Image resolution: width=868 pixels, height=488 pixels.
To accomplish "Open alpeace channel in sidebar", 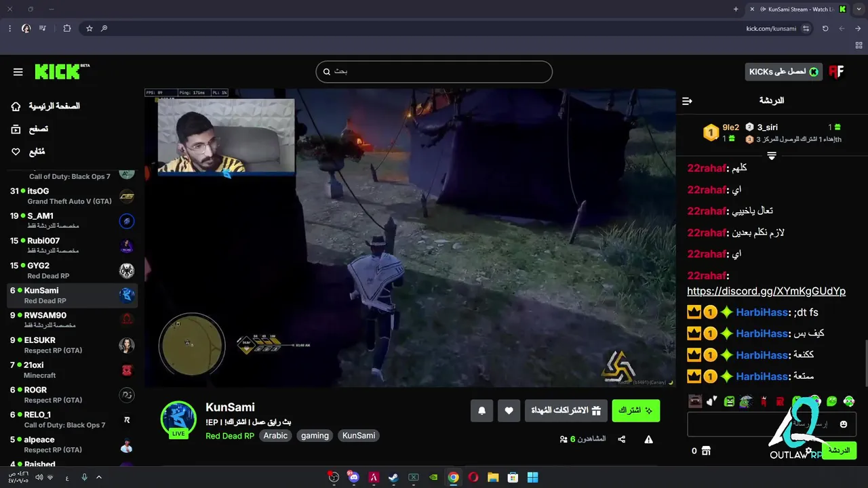I will [72, 444].
